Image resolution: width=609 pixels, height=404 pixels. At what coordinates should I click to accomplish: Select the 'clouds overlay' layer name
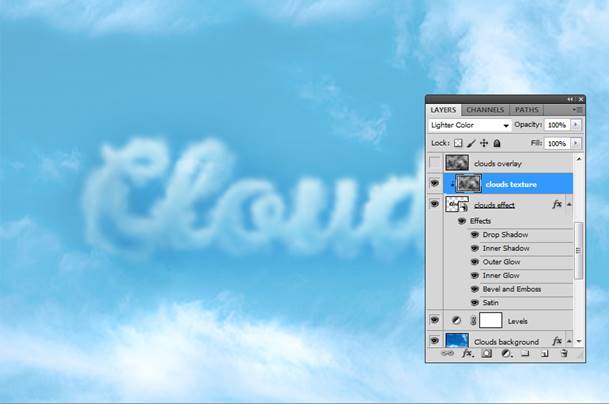coord(498,164)
